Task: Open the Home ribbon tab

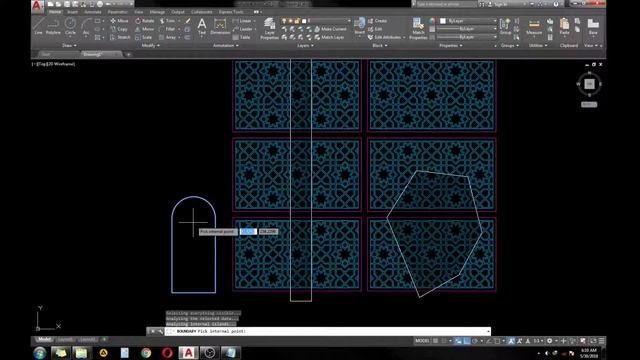Action: pos(55,12)
